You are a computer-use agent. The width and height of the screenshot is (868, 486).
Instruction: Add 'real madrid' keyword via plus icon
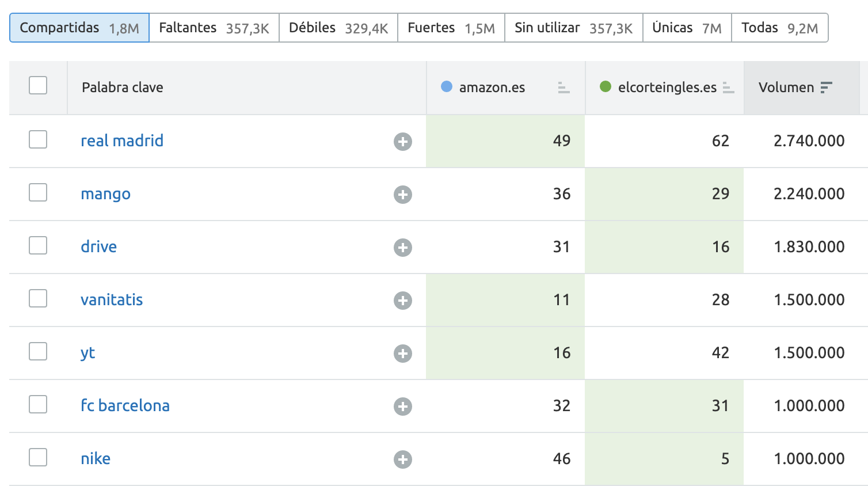(x=403, y=142)
